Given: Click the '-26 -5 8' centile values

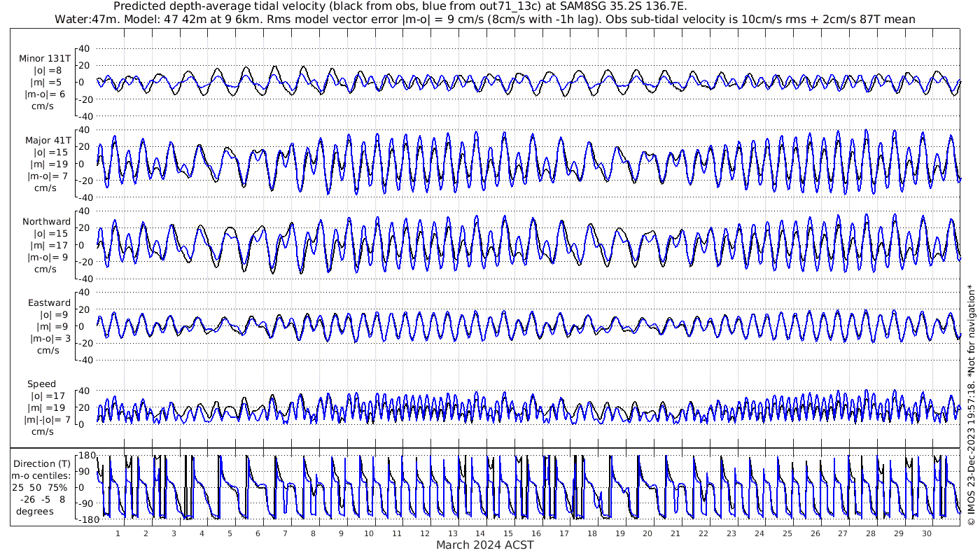Looking at the screenshot, I should (43, 499).
